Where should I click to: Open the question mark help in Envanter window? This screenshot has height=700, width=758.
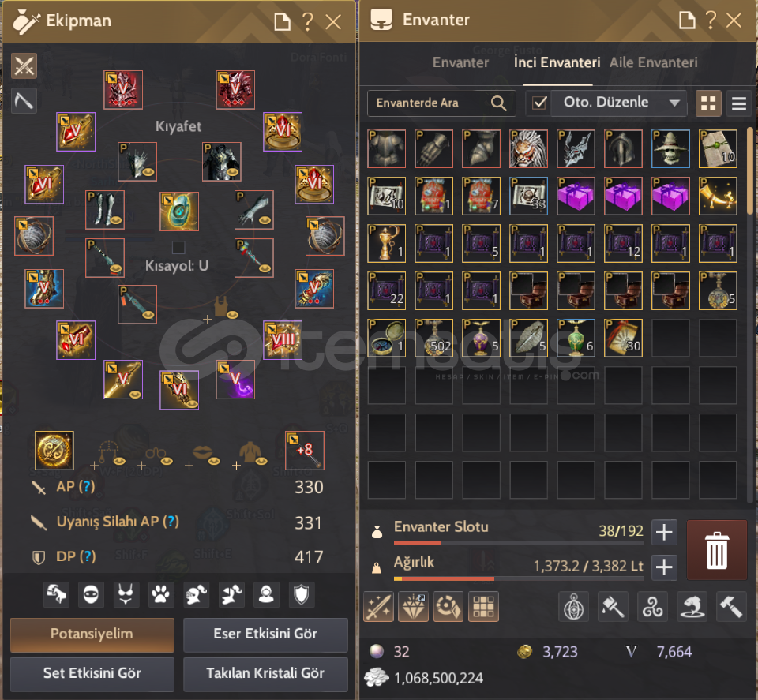click(710, 21)
